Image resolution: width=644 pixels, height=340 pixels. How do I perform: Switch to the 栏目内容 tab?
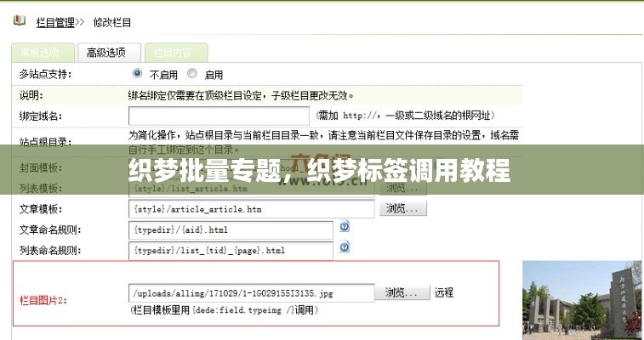(175, 53)
